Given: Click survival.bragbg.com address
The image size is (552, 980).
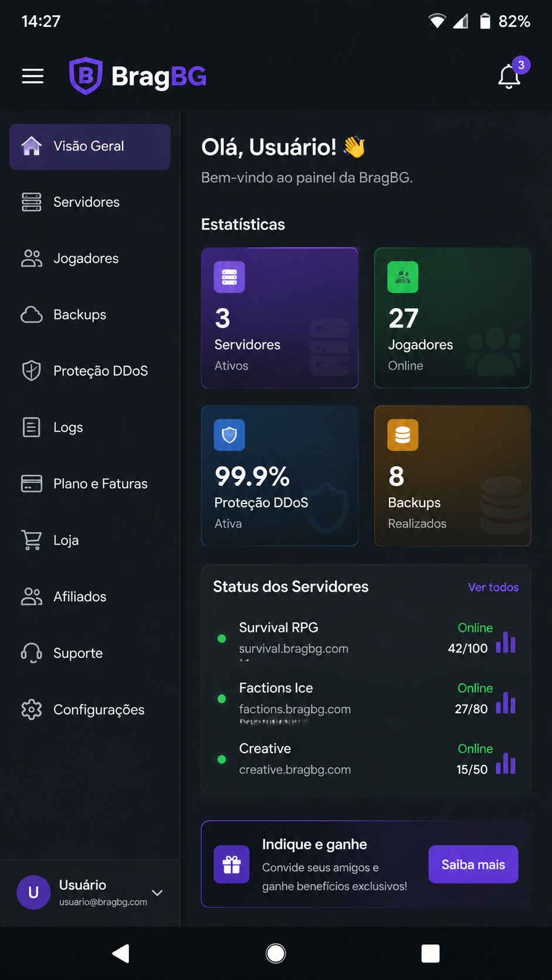Looking at the screenshot, I should point(294,649).
